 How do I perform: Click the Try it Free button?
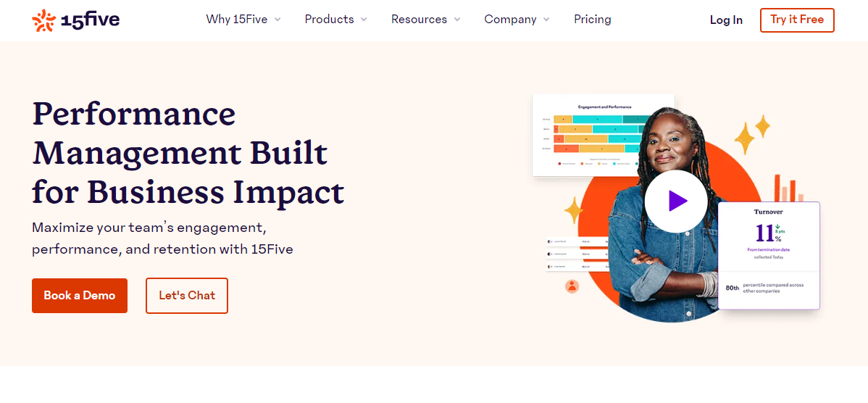coord(797,20)
